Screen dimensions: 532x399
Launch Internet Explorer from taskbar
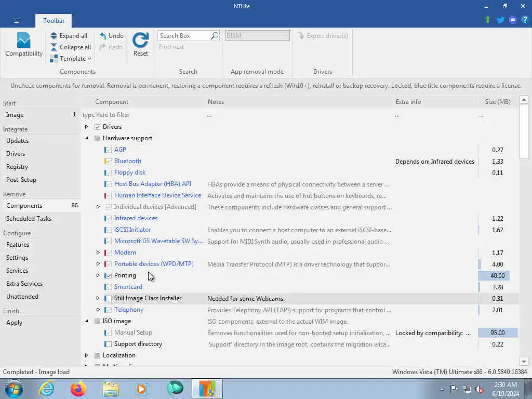click(46, 389)
